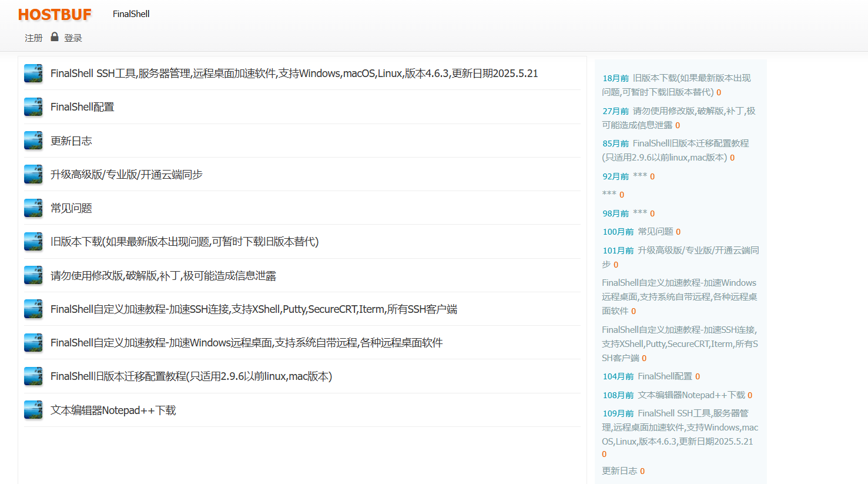Open sidebar link 加速Windows远程桌面 tutorial

coord(679,297)
